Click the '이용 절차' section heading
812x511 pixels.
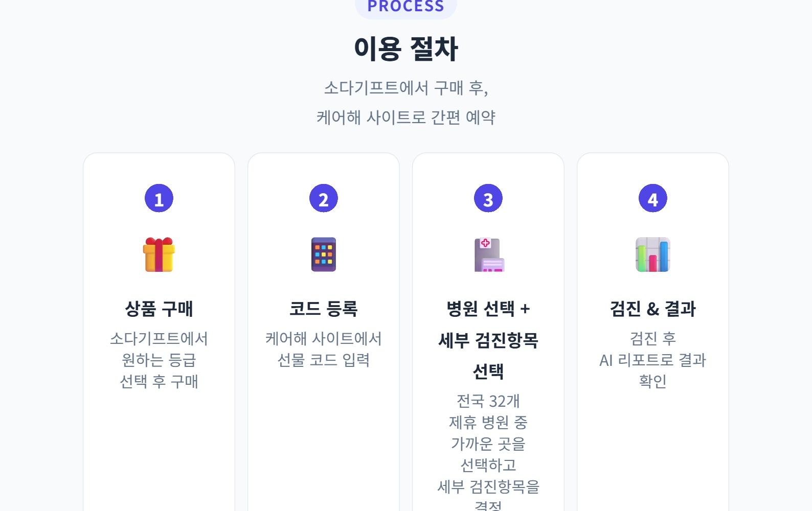(406, 49)
